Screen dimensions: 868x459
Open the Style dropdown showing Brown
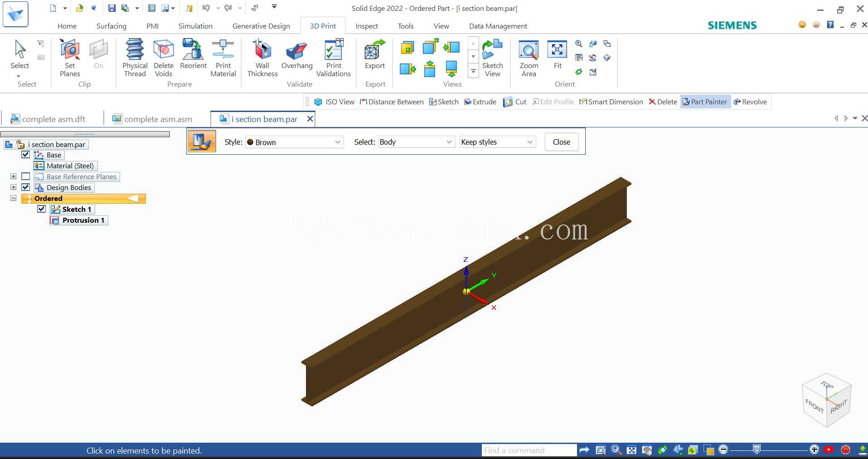(294, 142)
